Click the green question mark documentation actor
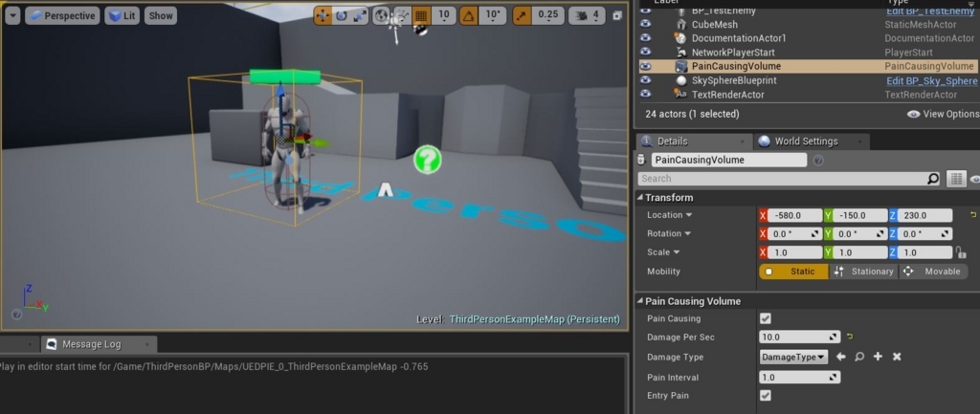The image size is (980, 414). 428,160
